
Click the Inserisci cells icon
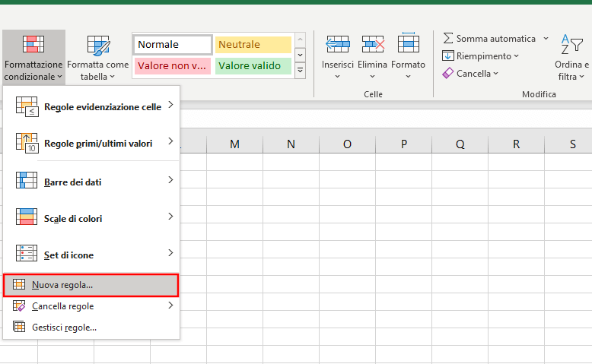tap(338, 44)
